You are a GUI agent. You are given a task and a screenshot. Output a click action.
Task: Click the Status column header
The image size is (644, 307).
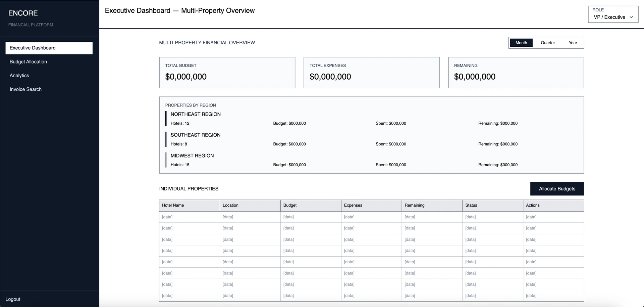click(x=471, y=205)
